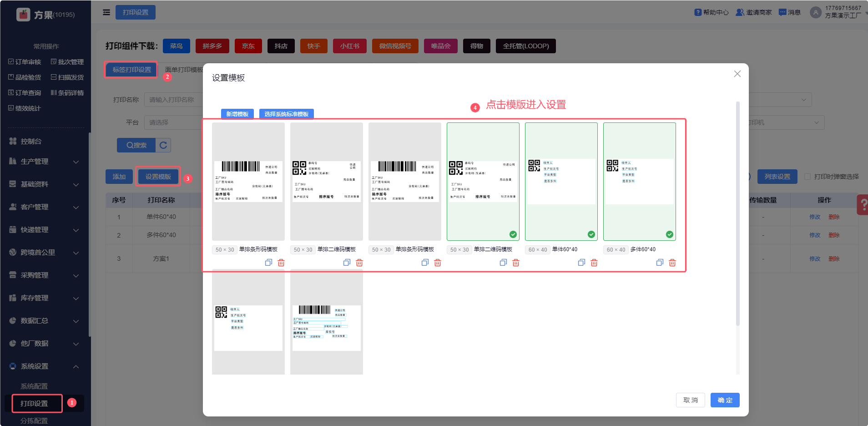Toggle the sidebar with the hamburger icon
This screenshot has width=868, height=426.
[x=106, y=12]
